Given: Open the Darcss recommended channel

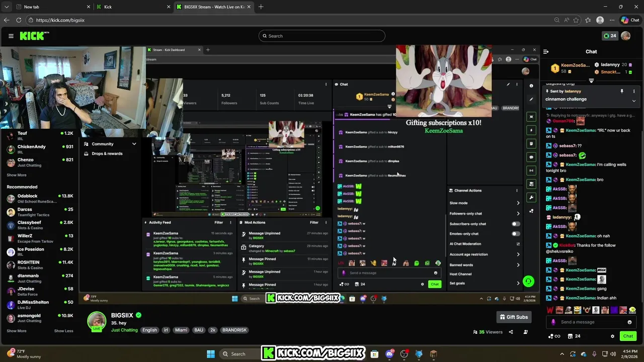Looking at the screenshot, I should click(40, 212).
